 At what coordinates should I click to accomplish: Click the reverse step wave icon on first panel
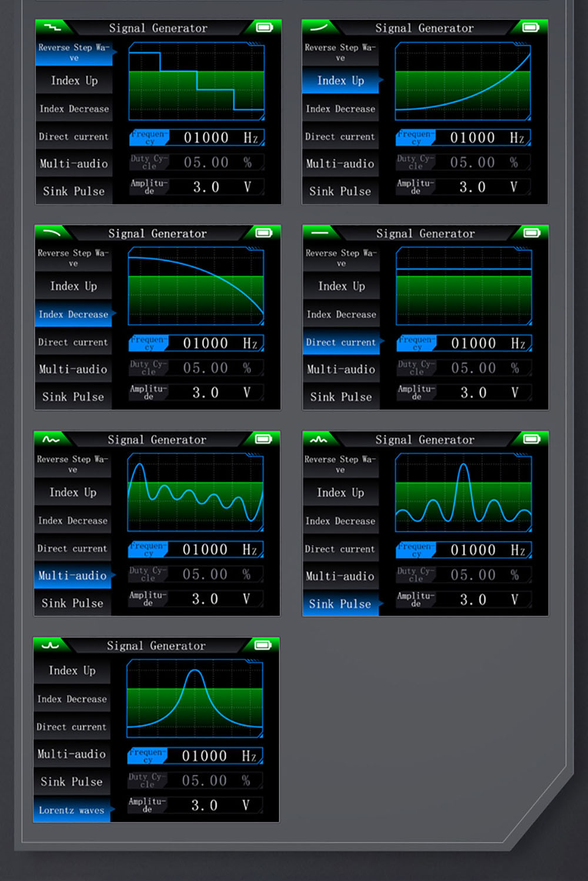[52, 26]
